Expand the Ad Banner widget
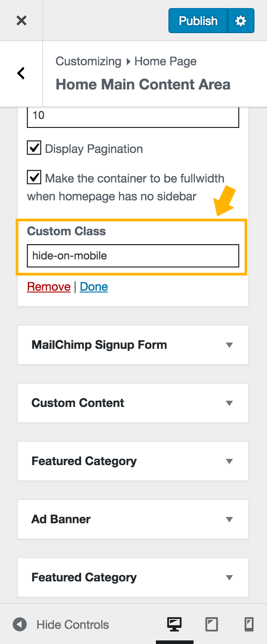 click(x=133, y=519)
